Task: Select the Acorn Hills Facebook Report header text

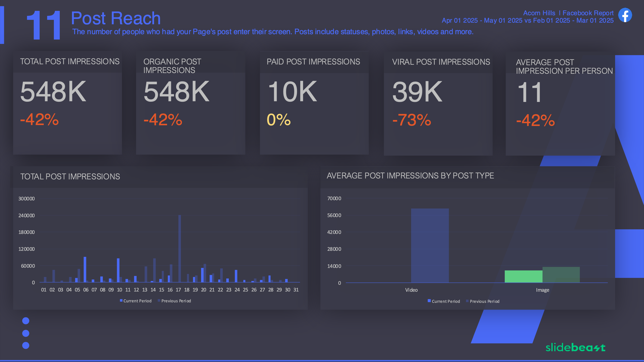Action: pyautogui.click(x=568, y=13)
